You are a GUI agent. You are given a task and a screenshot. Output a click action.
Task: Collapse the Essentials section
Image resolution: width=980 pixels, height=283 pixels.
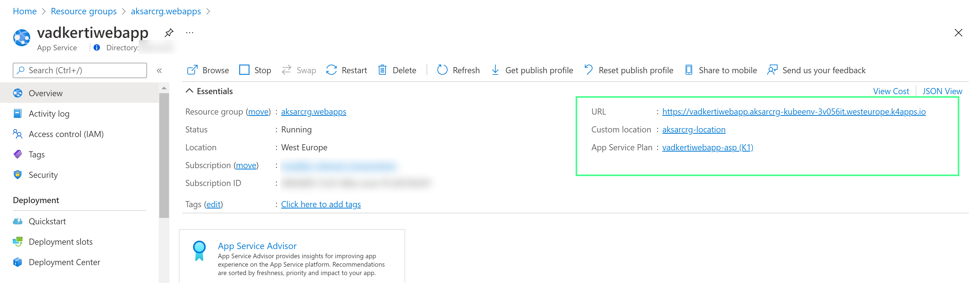(189, 91)
